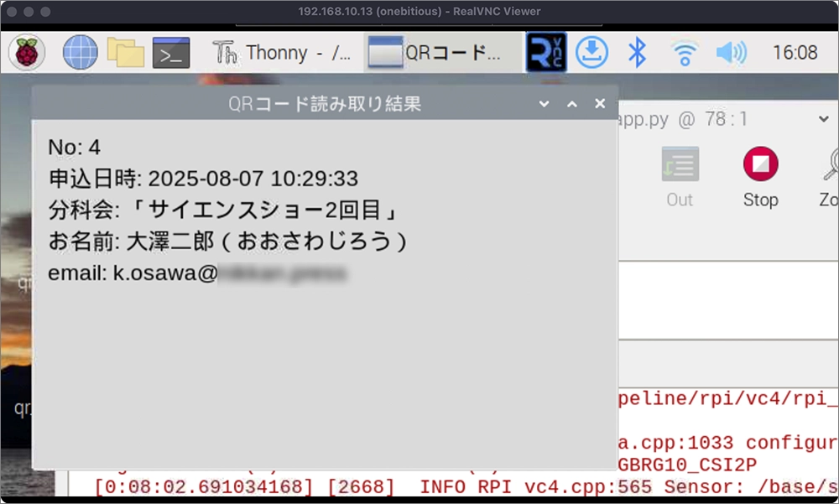The image size is (839, 504).
Task: Open the Raspberry Pi applications menu
Action: [x=27, y=53]
